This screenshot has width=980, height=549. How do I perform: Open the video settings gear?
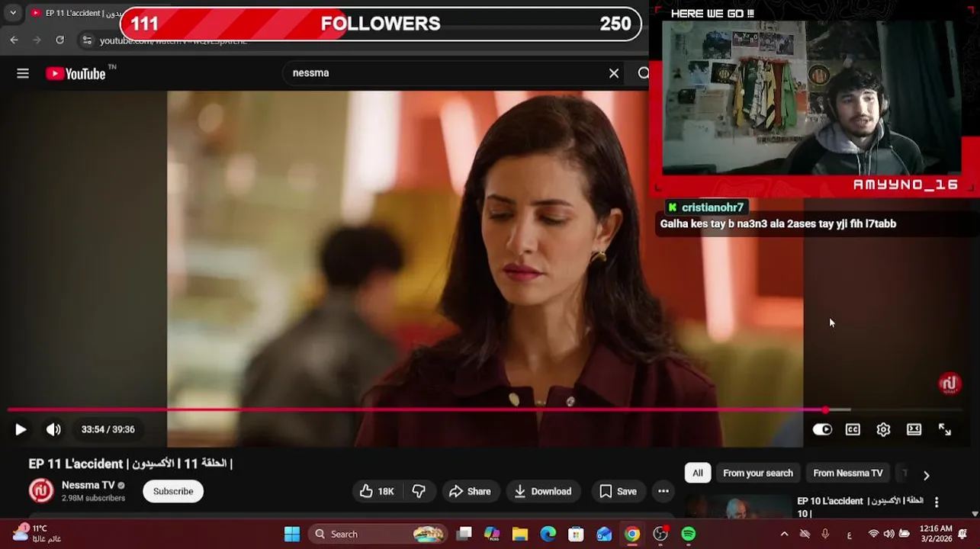(x=883, y=430)
